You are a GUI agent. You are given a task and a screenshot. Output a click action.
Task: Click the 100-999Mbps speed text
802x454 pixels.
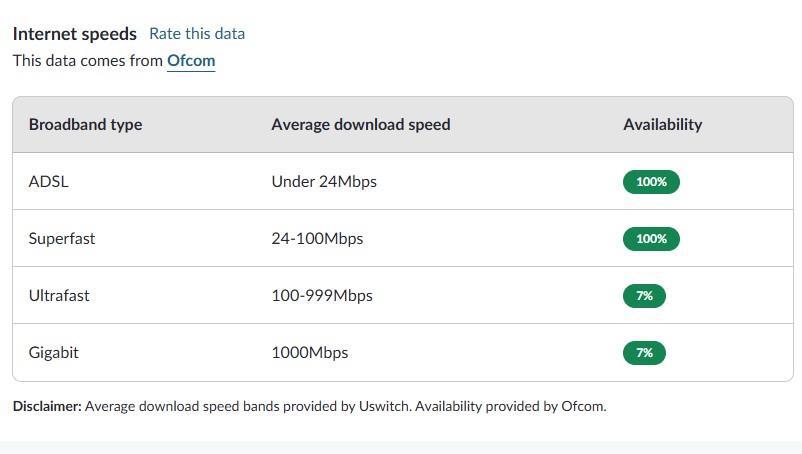tap(321, 296)
